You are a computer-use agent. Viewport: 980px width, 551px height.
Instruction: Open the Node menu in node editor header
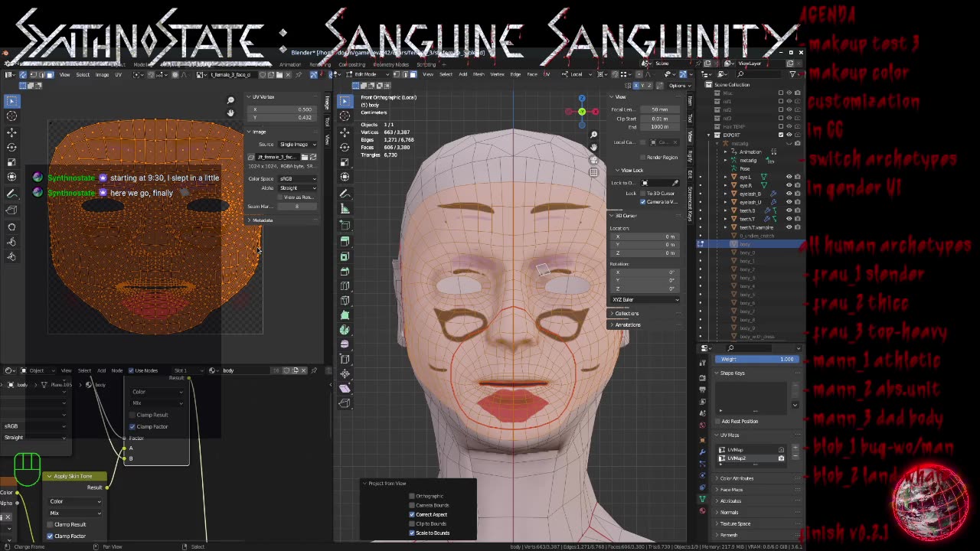pos(117,370)
